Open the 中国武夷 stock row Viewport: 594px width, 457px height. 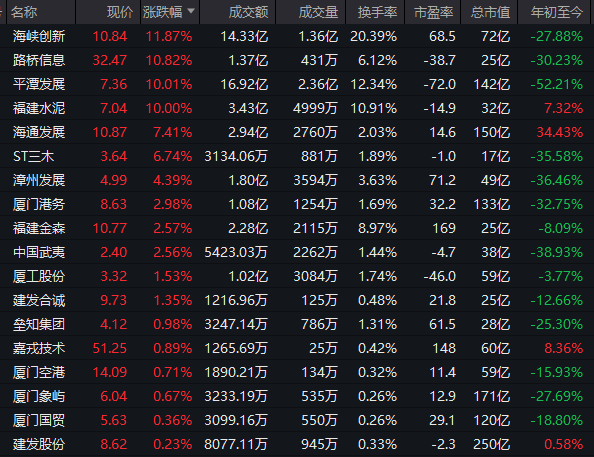click(x=297, y=252)
